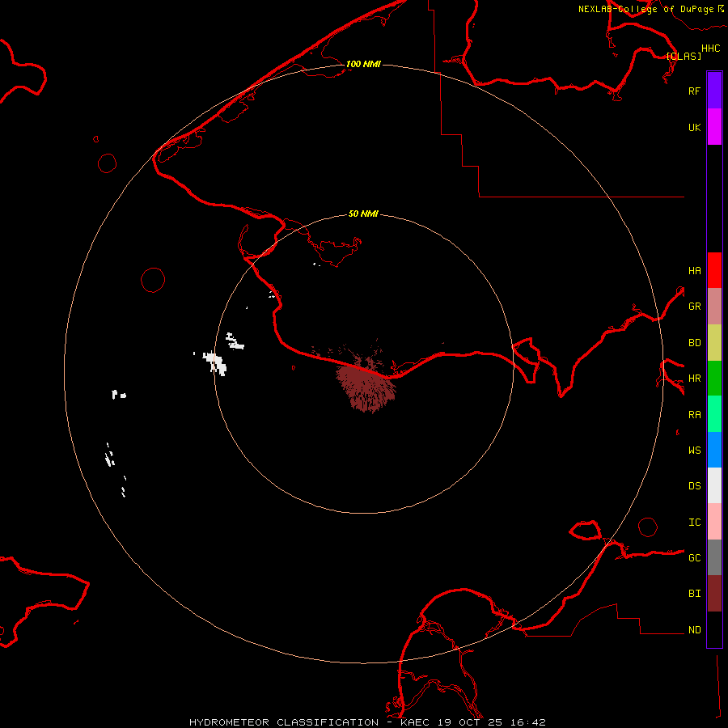Click the 100 NMI range ring label

click(363, 64)
